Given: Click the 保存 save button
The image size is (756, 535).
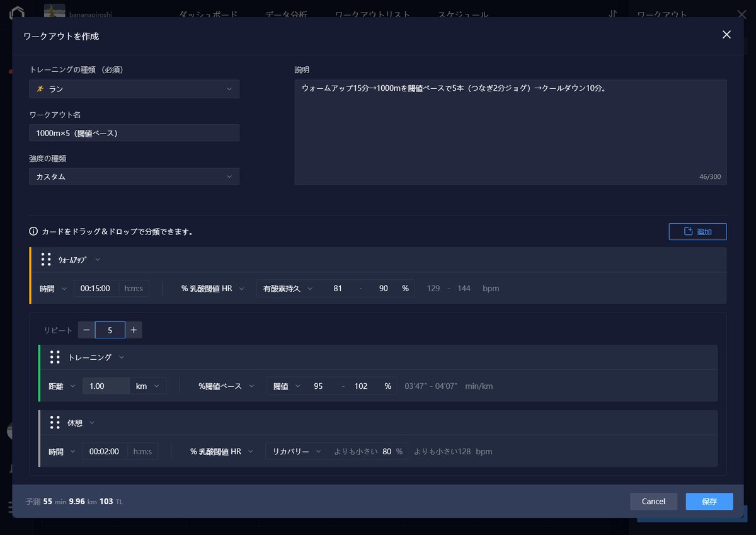Looking at the screenshot, I should [709, 502].
